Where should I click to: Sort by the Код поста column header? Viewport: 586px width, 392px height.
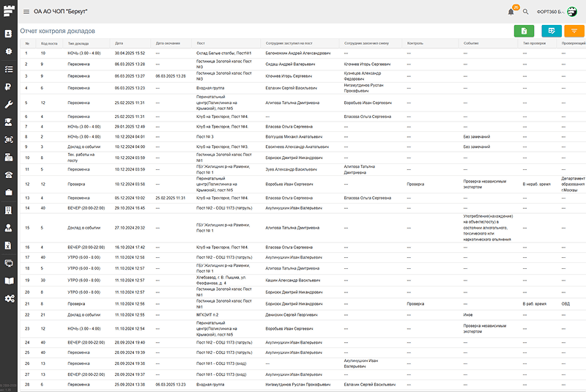point(48,43)
